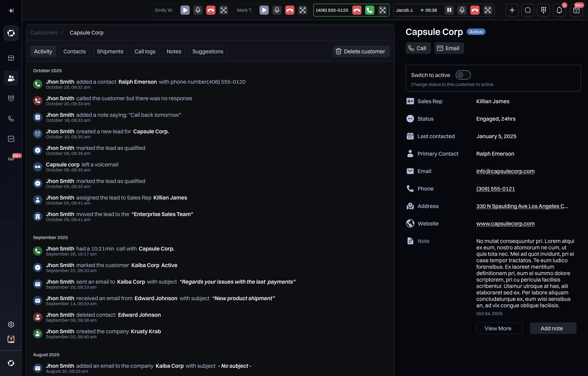Click 'deleted contact: Edward Johnson' activity icon
The width and height of the screenshot is (588, 376).
[38, 317]
